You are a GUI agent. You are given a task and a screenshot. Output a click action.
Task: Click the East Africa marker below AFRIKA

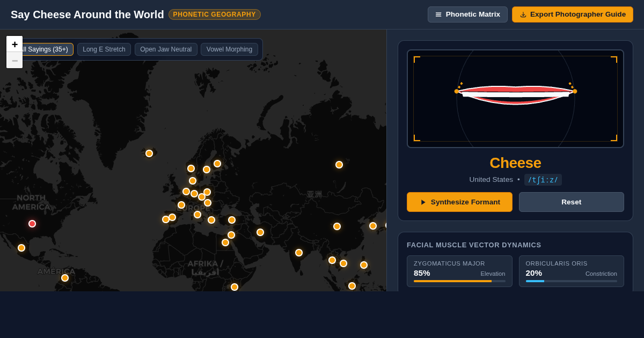tap(235, 287)
